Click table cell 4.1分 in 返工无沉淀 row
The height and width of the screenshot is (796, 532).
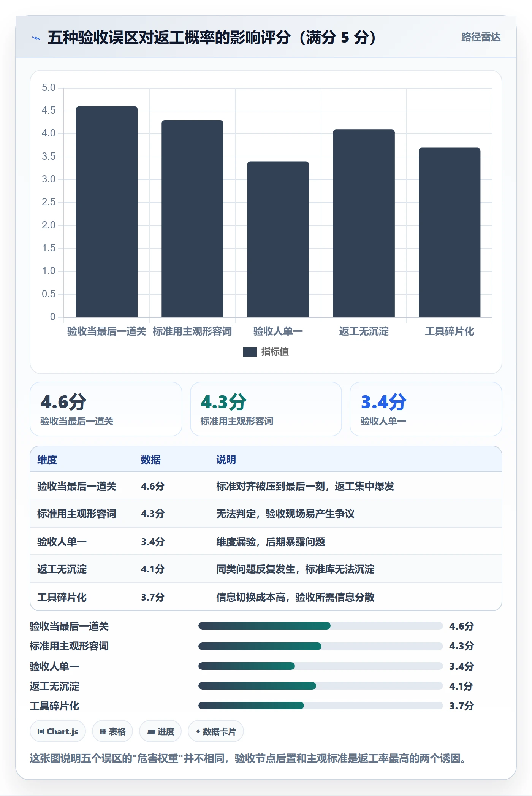pos(153,569)
